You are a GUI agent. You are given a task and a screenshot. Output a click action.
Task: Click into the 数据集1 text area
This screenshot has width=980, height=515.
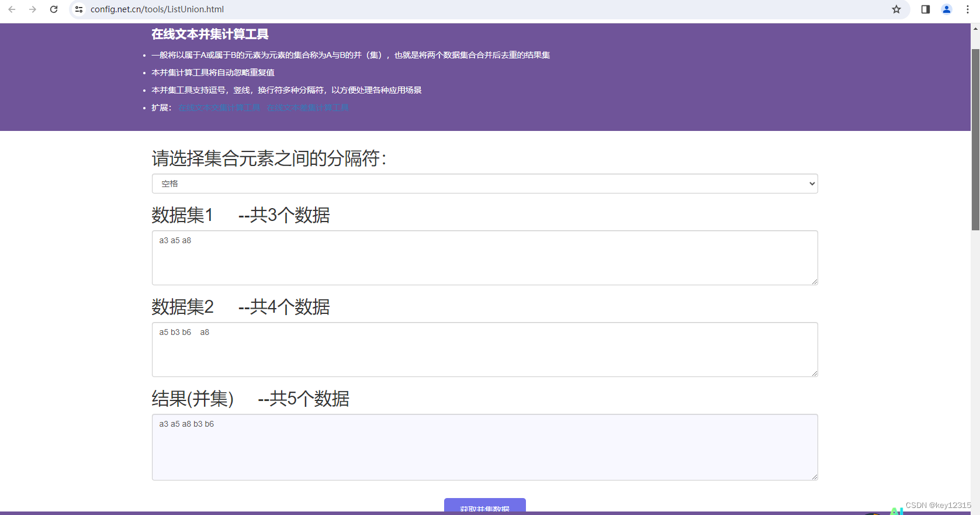(484, 258)
